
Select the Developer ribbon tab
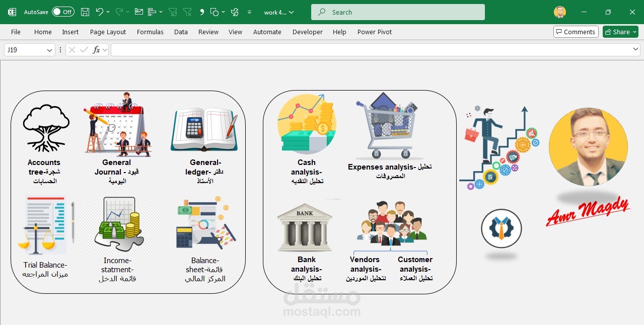click(x=307, y=32)
